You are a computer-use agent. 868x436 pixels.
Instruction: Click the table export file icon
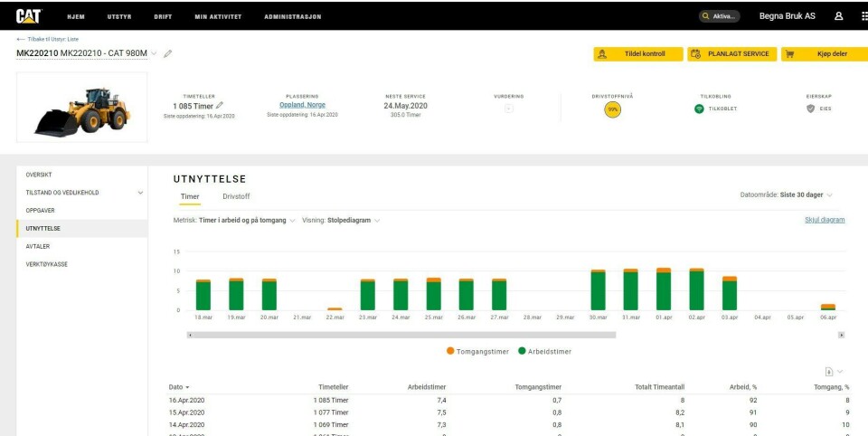[x=829, y=371]
